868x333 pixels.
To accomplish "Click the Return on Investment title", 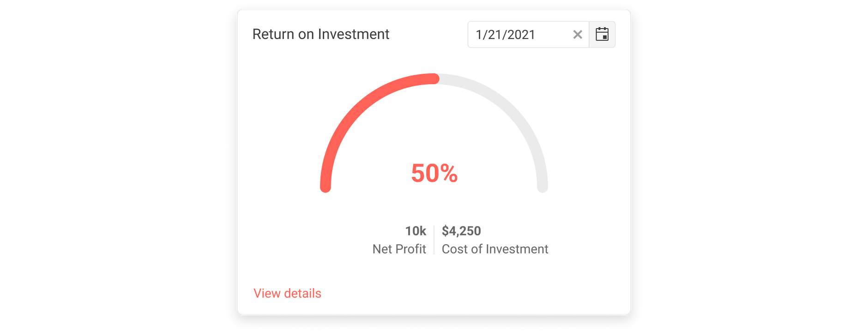I will coord(320,34).
